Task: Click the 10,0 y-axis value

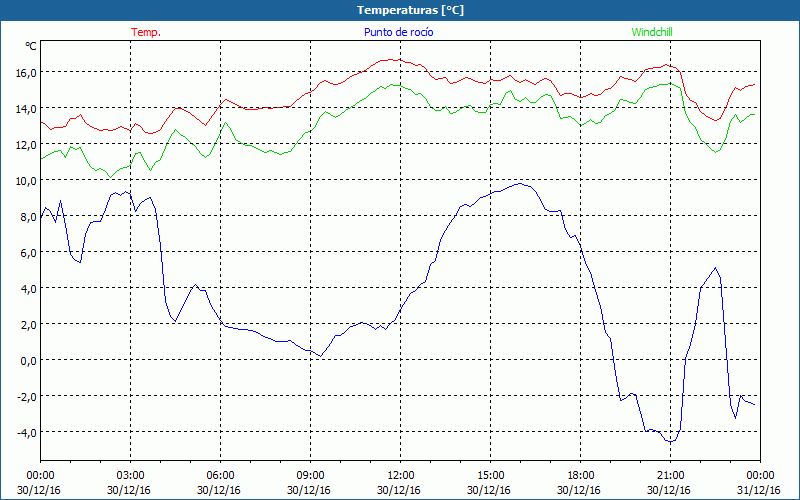Action: [x=26, y=180]
